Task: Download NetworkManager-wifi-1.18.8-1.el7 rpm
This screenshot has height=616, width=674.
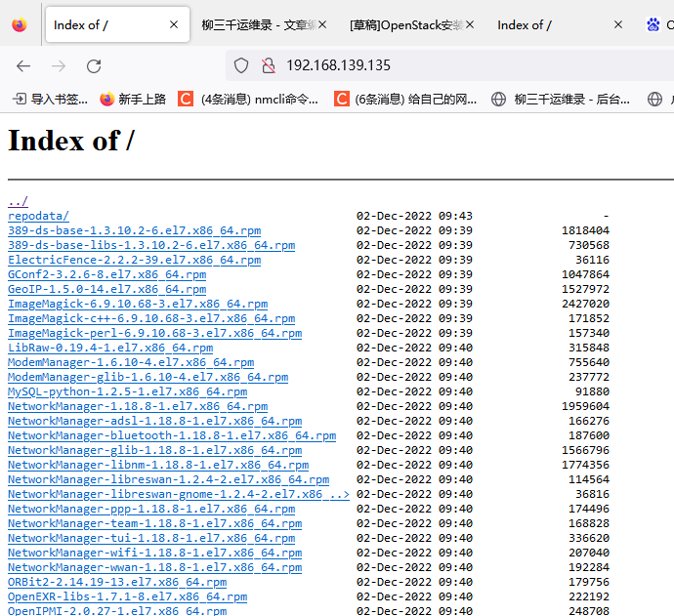Action: pos(154,553)
